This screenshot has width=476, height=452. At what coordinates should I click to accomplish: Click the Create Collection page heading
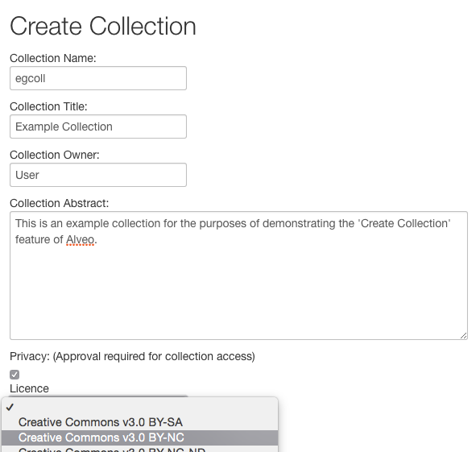(x=103, y=26)
